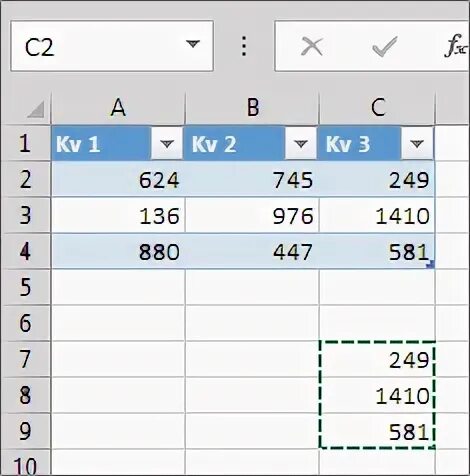Select cell containing 745
The height and width of the screenshot is (476, 470).
pyautogui.click(x=252, y=179)
